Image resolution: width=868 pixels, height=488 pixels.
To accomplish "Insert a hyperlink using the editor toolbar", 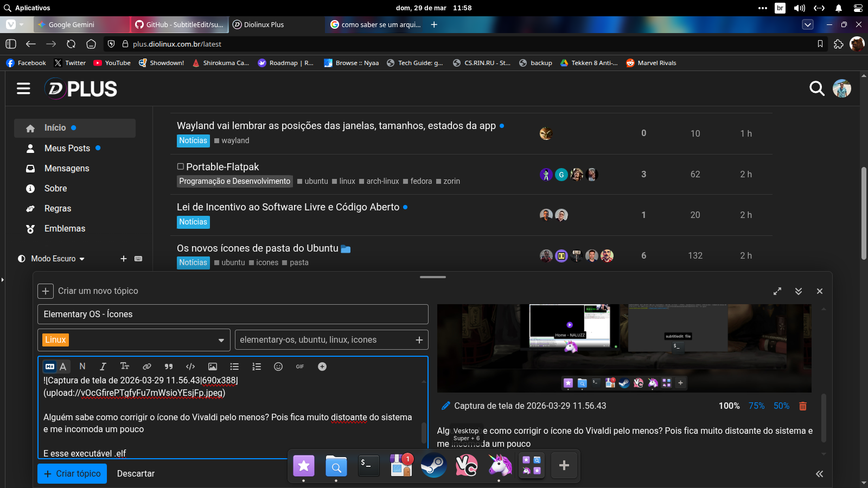I will click(146, 367).
